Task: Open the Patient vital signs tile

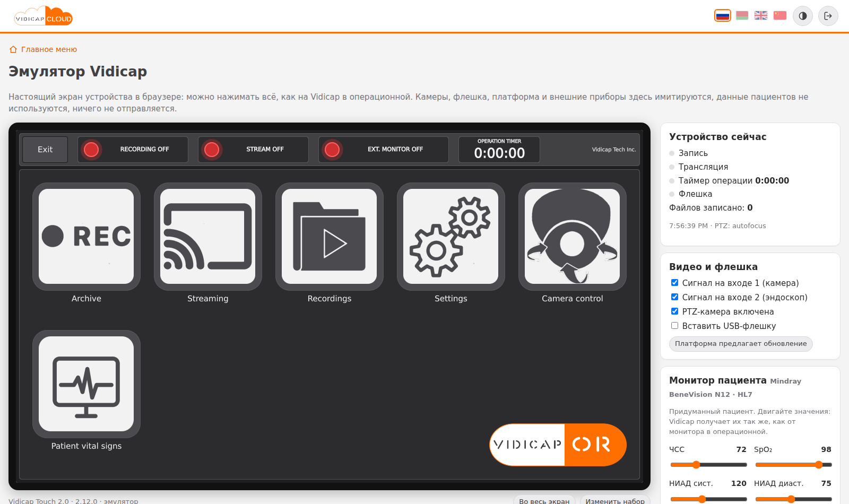Action: [x=86, y=384]
